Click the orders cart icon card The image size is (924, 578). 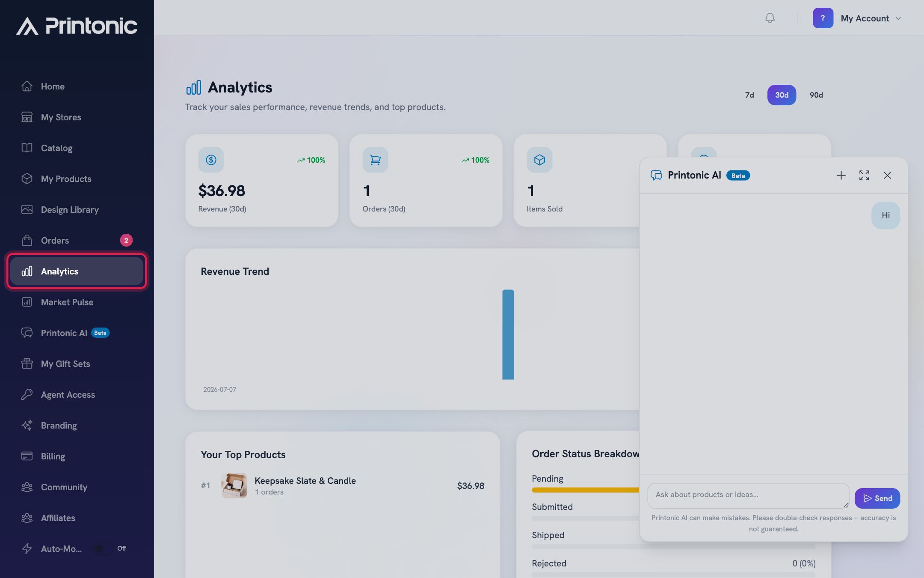375,160
